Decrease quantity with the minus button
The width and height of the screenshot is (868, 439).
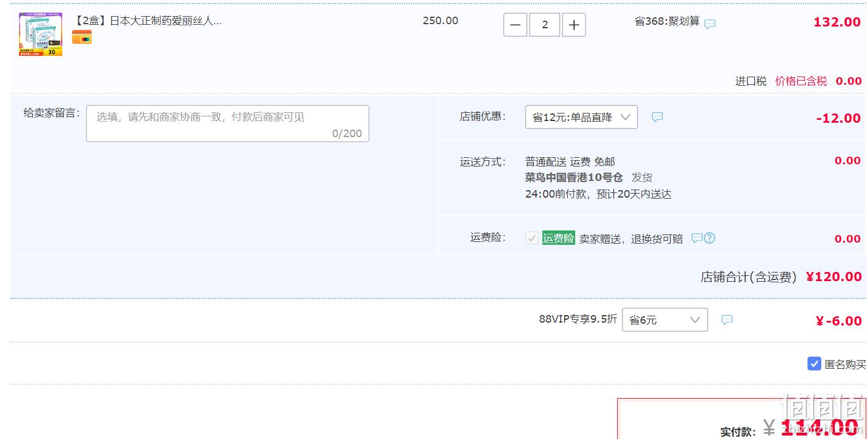point(515,25)
